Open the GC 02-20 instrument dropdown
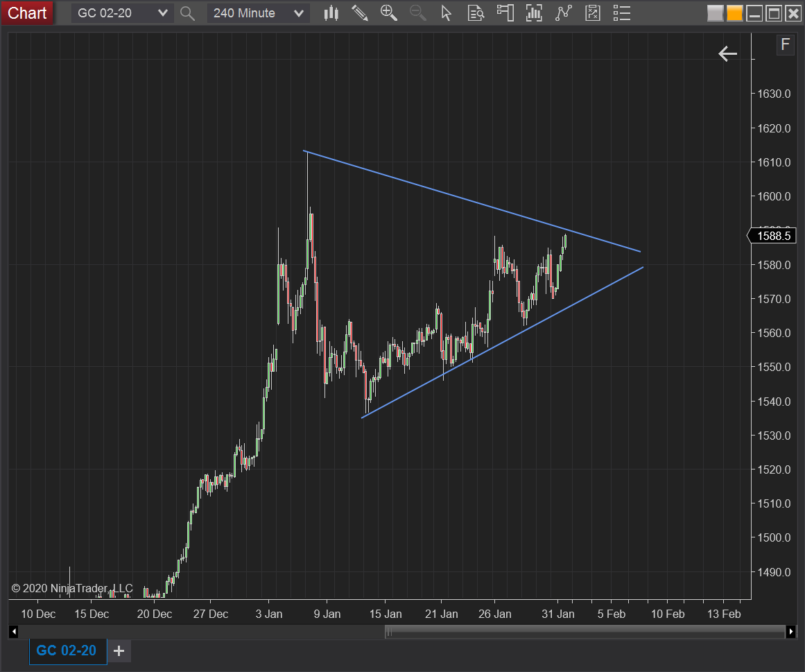 point(121,13)
